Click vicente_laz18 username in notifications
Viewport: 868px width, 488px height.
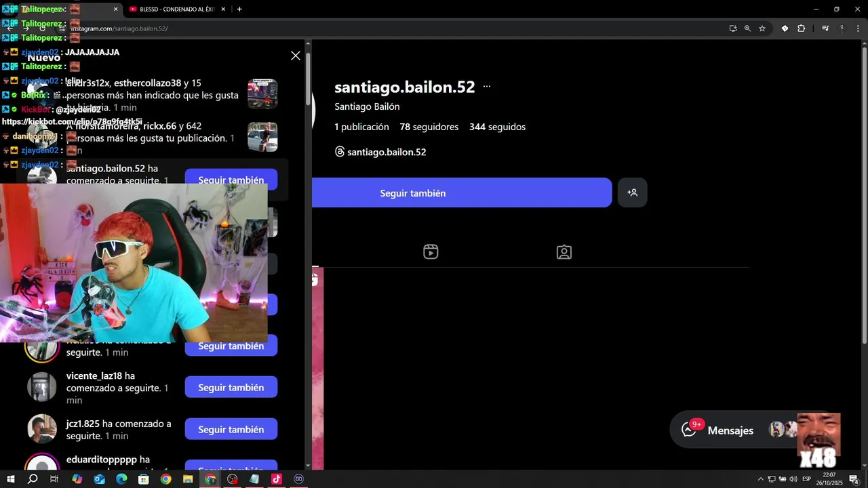(94, 375)
